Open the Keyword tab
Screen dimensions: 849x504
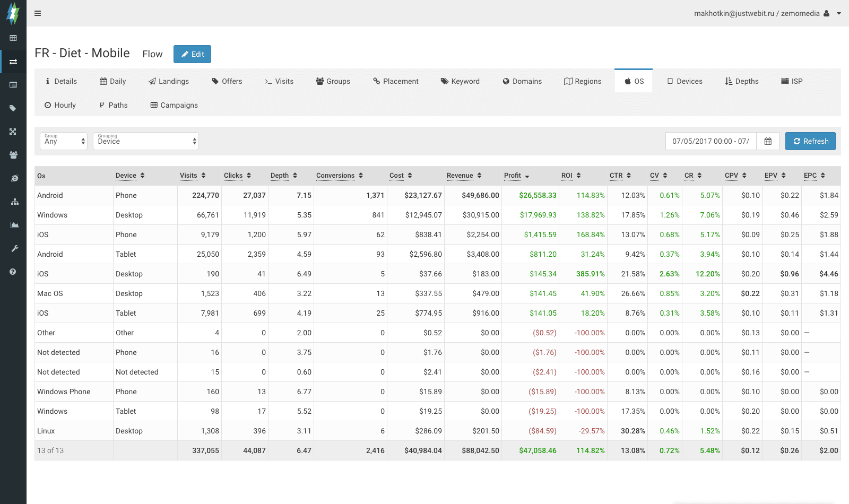pyautogui.click(x=460, y=81)
